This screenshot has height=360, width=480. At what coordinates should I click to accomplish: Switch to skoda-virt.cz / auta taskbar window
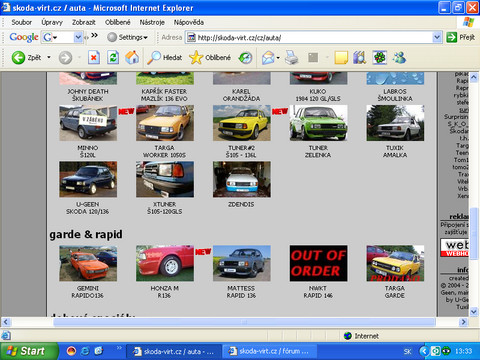pyautogui.click(x=173, y=351)
